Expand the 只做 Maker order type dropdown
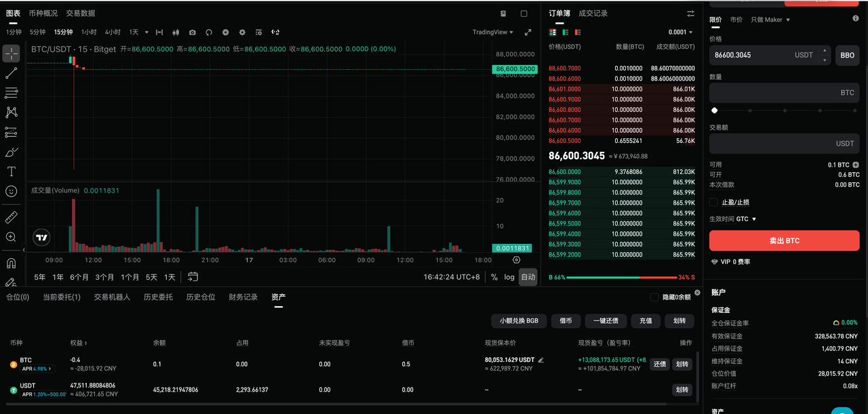 click(770, 20)
